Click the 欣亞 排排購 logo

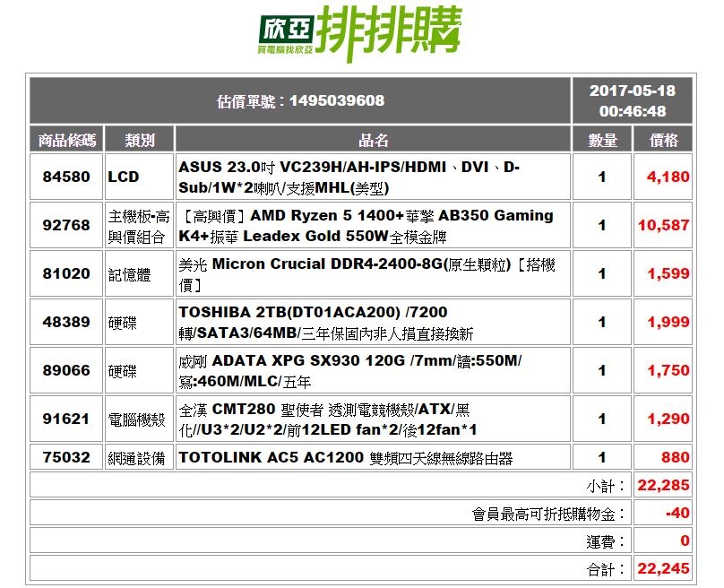point(360,33)
